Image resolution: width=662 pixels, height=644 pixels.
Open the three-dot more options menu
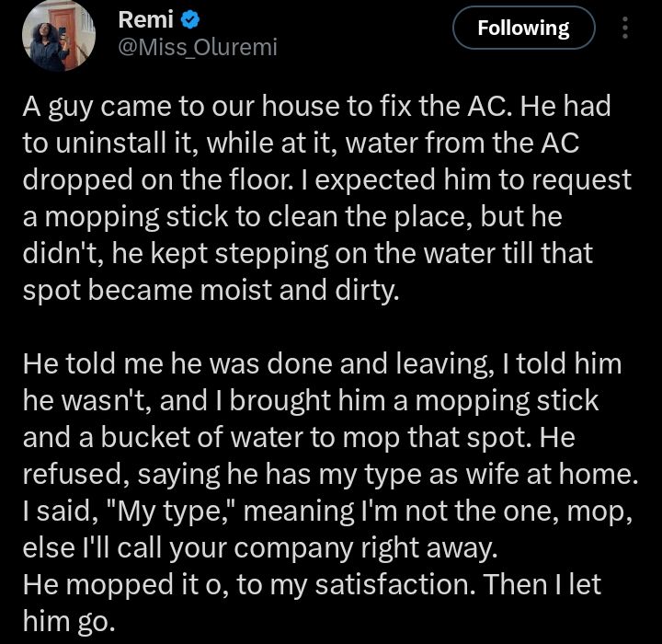[626, 29]
